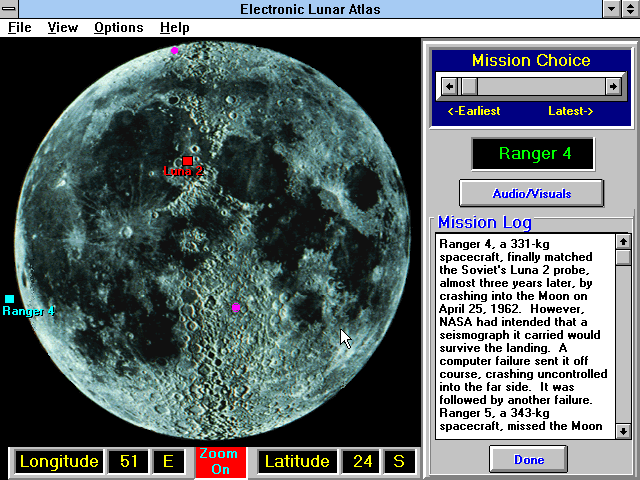Click the Done button
640x480 pixels.
(x=529, y=459)
